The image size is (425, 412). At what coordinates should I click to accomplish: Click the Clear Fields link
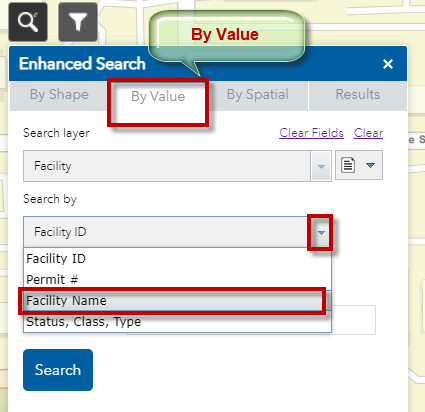311,133
